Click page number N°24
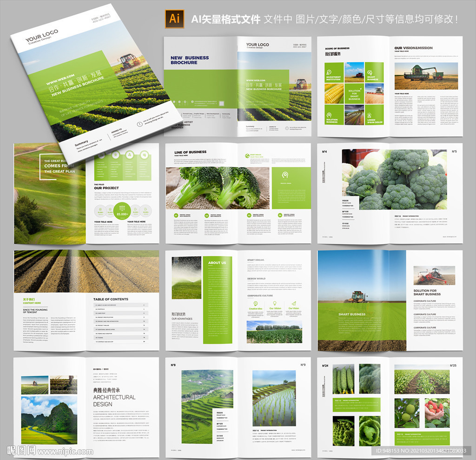The width and height of the screenshot is (476, 460). click(325, 366)
